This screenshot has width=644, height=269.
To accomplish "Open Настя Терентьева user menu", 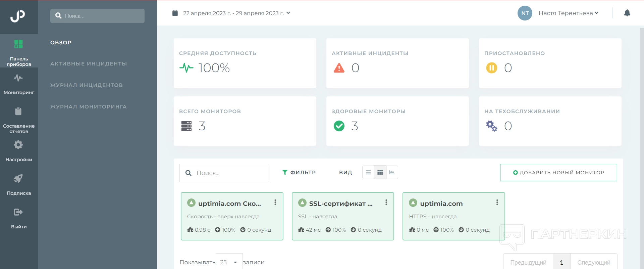I will pos(568,13).
